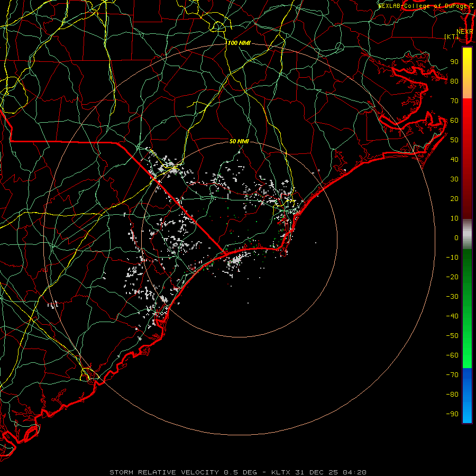
Task: Click the 70 value on velocity scale
Action: tap(454, 101)
